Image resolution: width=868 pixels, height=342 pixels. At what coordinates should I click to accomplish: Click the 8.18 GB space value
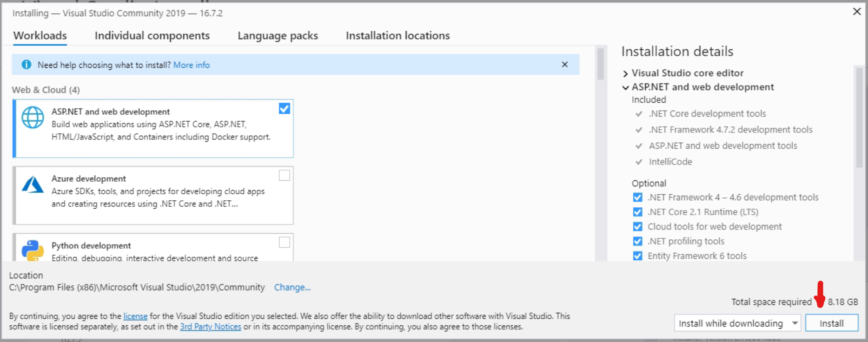843,302
